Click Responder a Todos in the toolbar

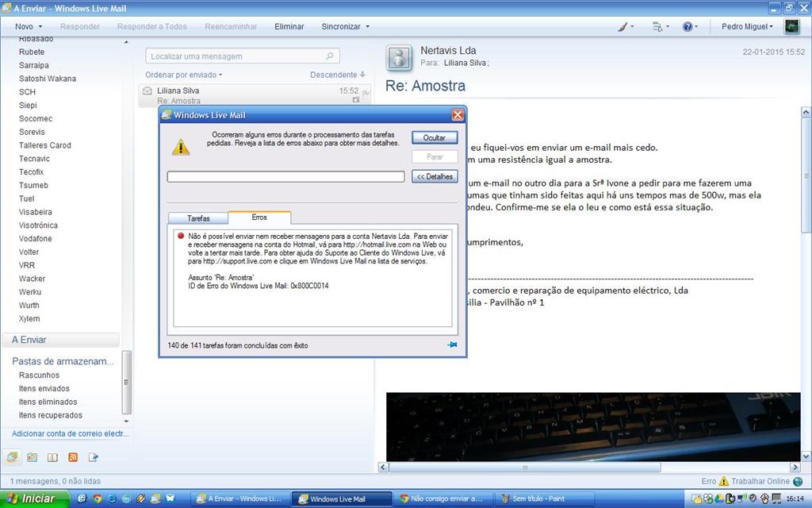point(151,26)
